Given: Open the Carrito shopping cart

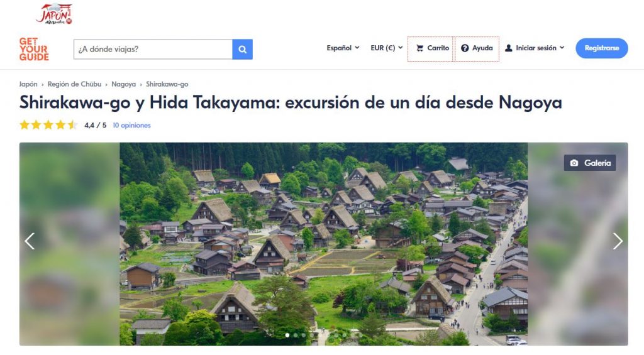Looking at the screenshot, I should pos(431,48).
